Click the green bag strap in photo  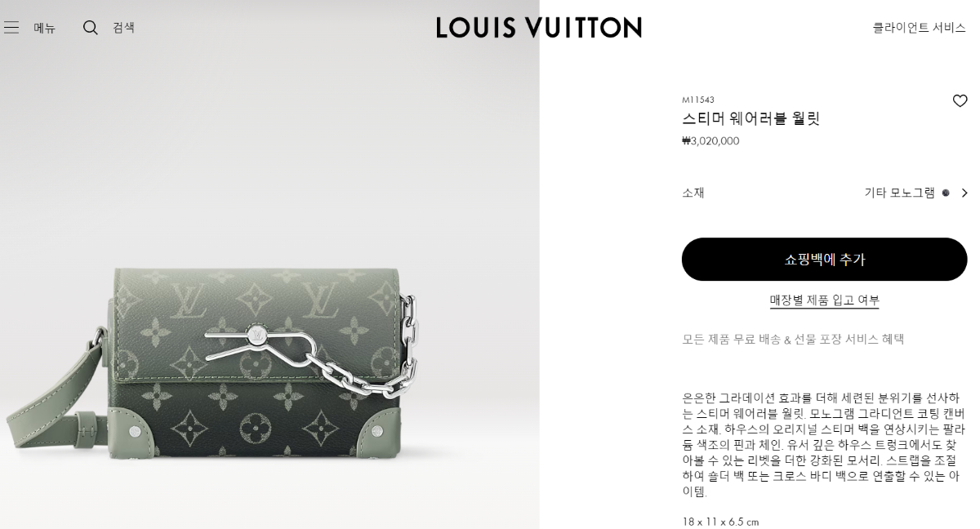click(53, 392)
